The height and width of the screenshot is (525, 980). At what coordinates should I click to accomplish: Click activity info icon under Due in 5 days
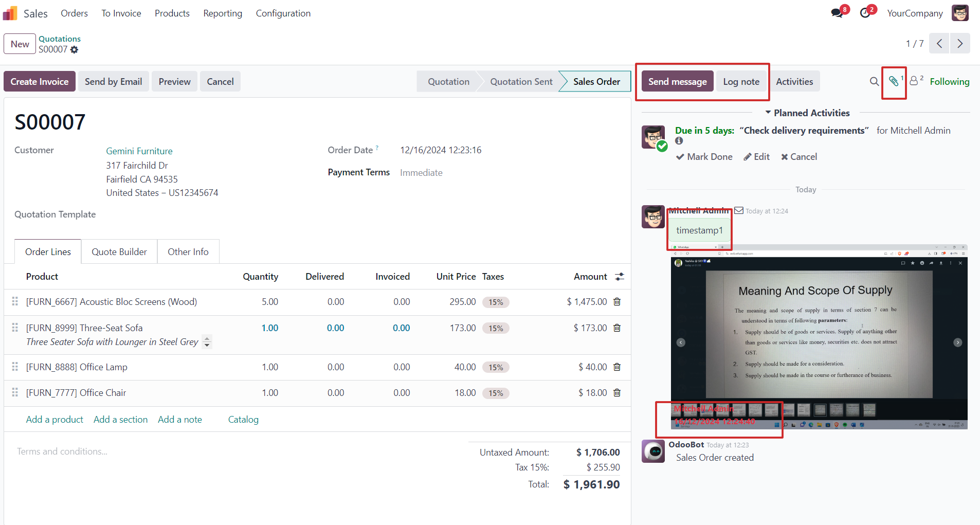[x=679, y=141]
